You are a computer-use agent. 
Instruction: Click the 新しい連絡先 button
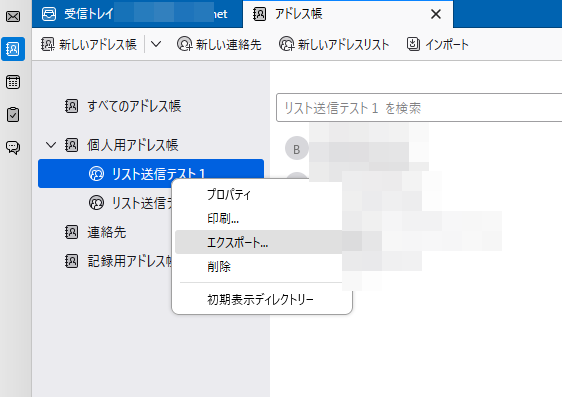[219, 44]
